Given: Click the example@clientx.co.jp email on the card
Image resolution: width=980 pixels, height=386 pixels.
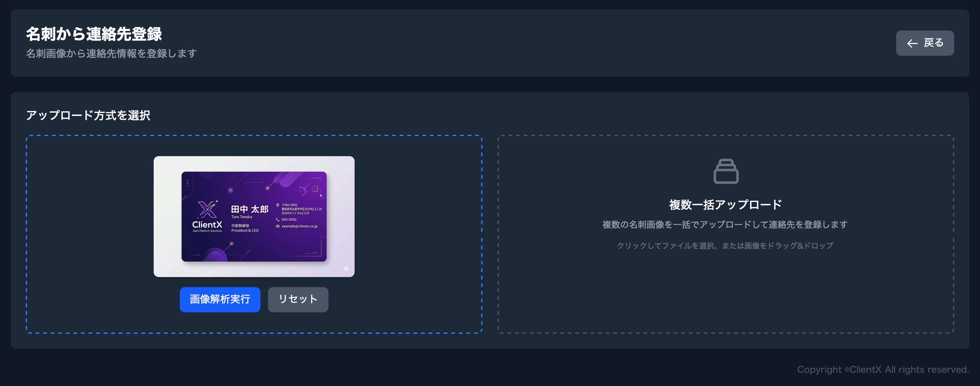Looking at the screenshot, I should 299,226.
